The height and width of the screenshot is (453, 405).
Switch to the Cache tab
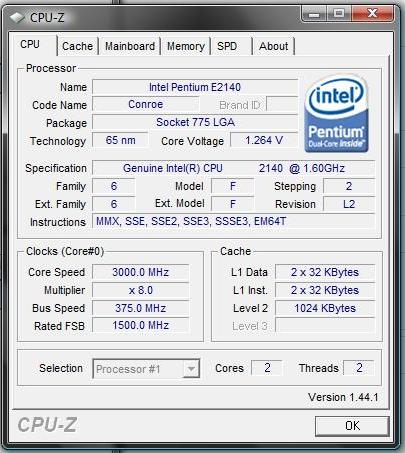77,46
